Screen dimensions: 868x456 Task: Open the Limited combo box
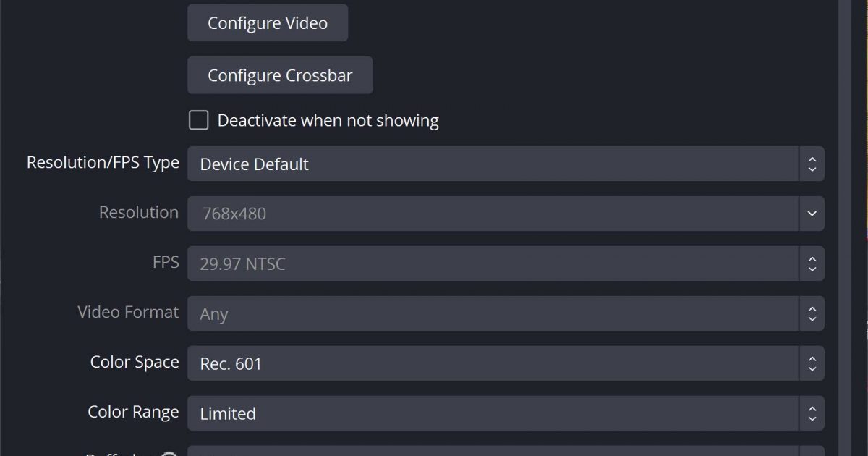(x=492, y=413)
